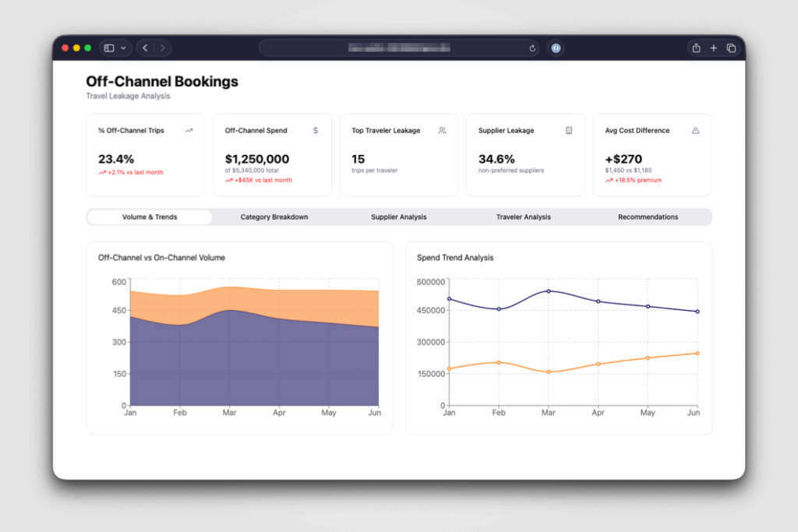Open the Recommendations tab
Viewport: 798px width, 532px height.
(648, 217)
